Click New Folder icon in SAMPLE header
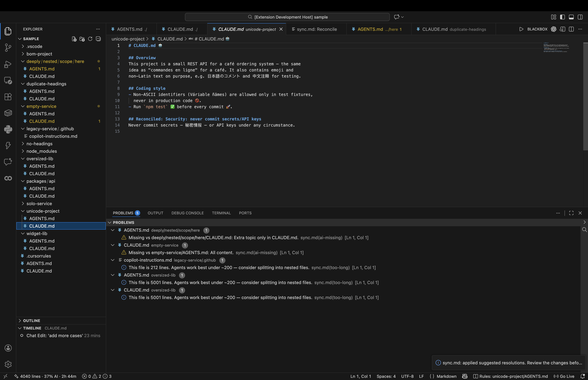The height and width of the screenshot is (380, 588). 82,39
